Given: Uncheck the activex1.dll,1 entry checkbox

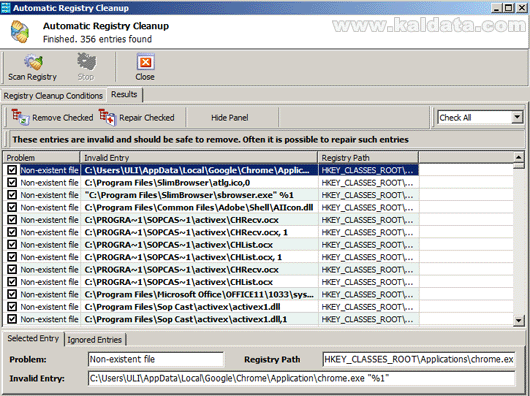Looking at the screenshot, I should (x=12, y=319).
